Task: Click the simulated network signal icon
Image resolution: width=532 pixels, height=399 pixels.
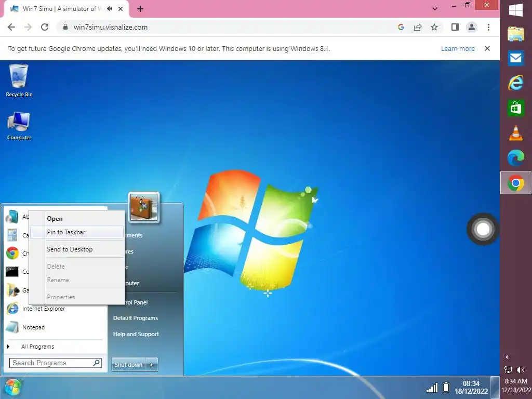Action: pos(432,387)
